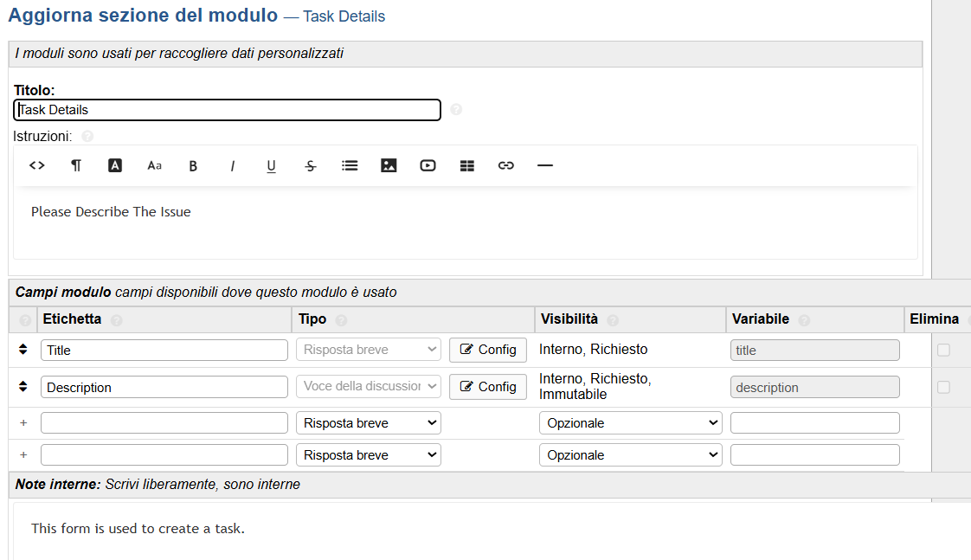Click the sort handle of Title row
971x560 pixels.
(x=23, y=350)
